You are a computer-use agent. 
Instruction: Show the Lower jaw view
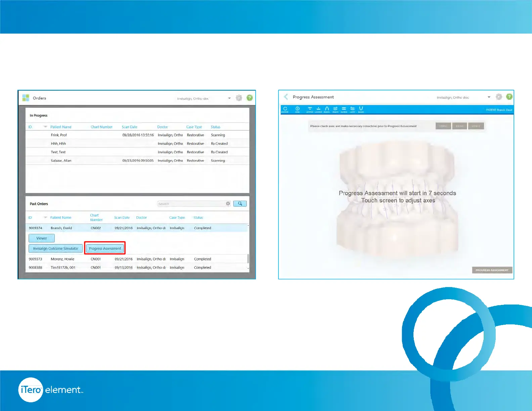(x=318, y=109)
